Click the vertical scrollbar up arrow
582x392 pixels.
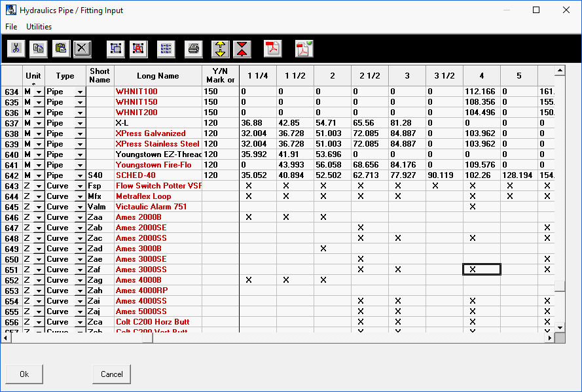coord(560,70)
